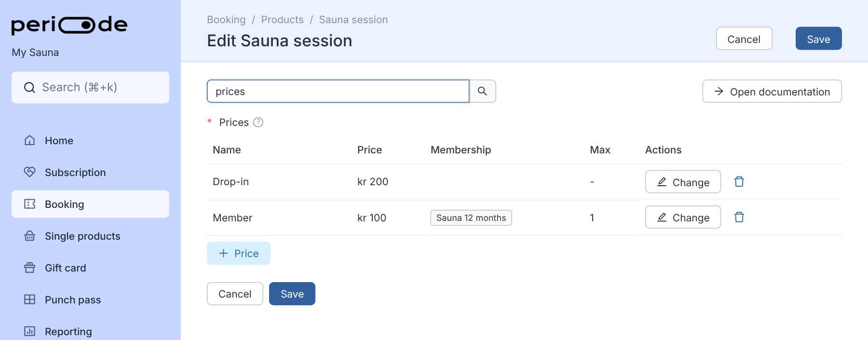Click the 'Name' column header
This screenshot has height=340, width=868.
227,150
